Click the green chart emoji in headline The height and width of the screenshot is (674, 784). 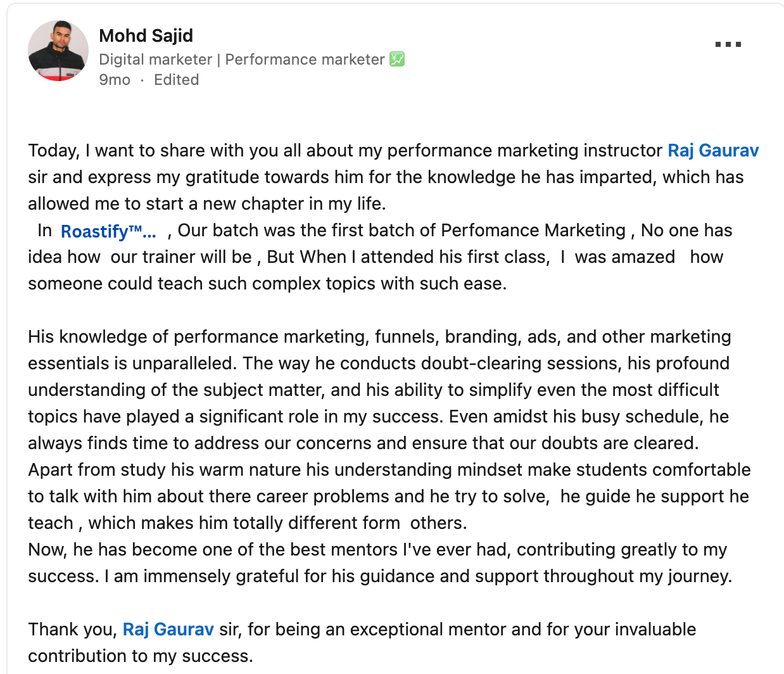tap(397, 60)
